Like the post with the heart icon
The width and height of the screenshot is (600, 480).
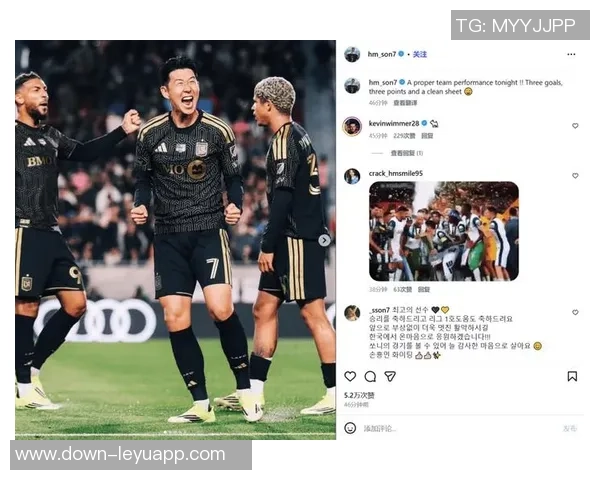tap(350, 377)
